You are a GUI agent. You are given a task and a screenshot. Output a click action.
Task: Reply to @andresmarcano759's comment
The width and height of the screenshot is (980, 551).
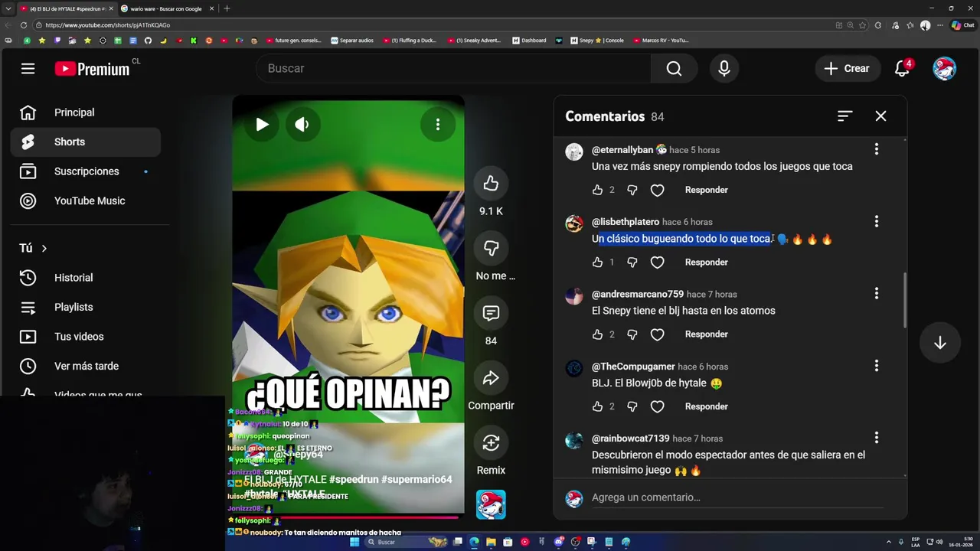point(706,334)
